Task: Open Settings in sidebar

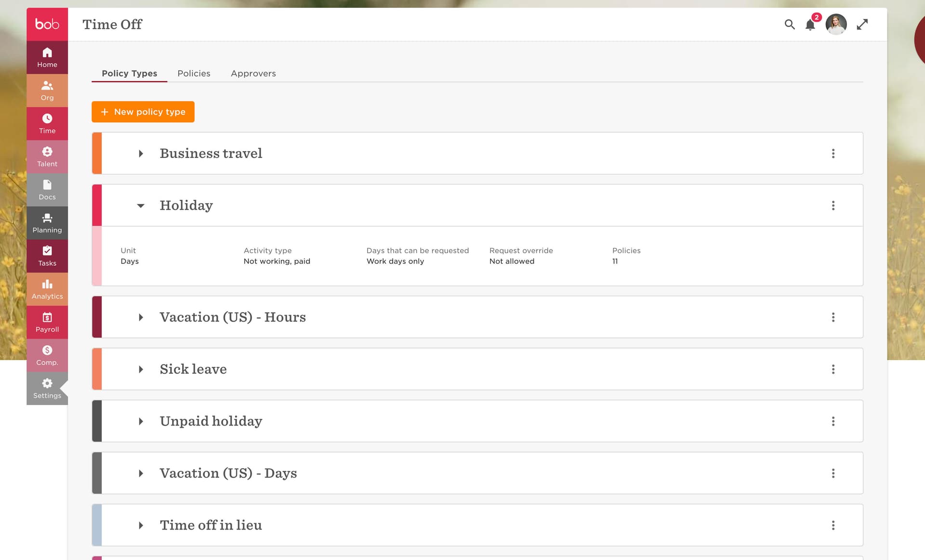Action: point(47,389)
